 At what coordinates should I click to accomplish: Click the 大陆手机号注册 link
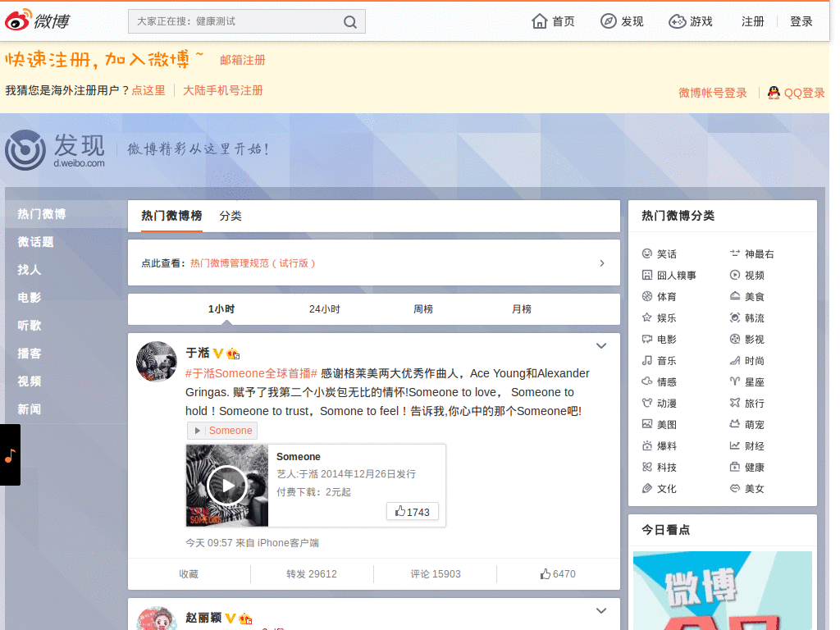[223, 90]
